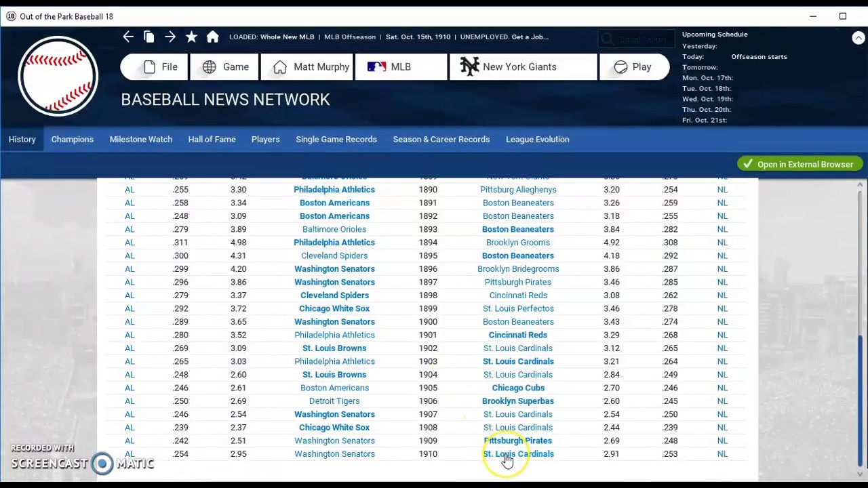Click Open in External Browser button
Viewport: 868px width, 488px height.
800,164
